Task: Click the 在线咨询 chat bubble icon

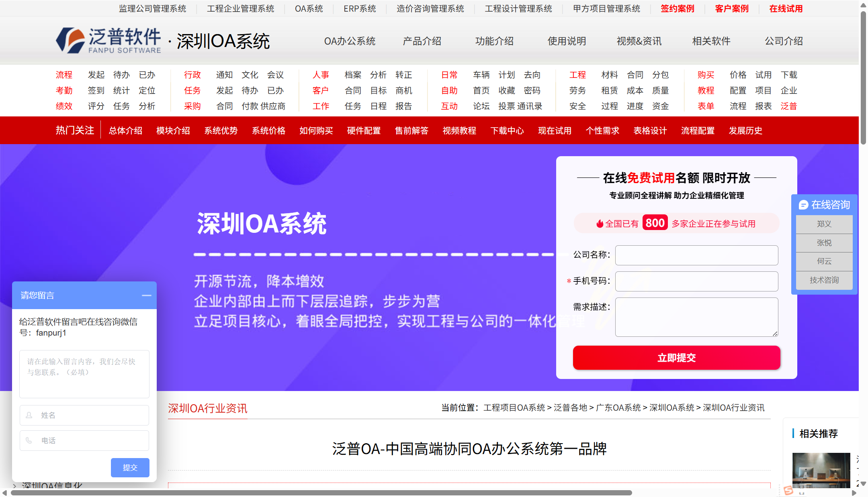Action: click(x=803, y=205)
